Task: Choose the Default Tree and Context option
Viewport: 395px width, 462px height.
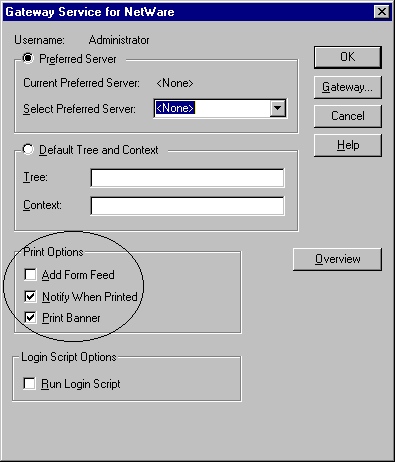Action: click(x=28, y=150)
